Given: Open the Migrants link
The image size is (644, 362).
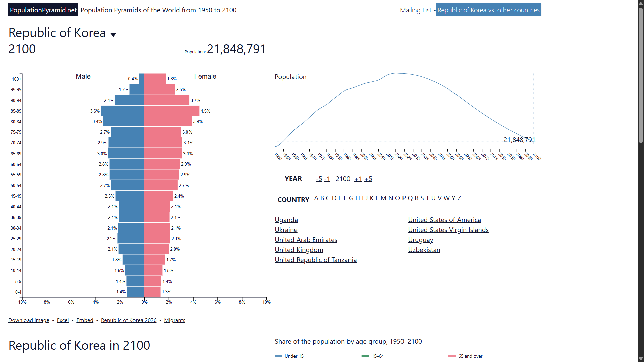Looking at the screenshot, I should (x=175, y=320).
